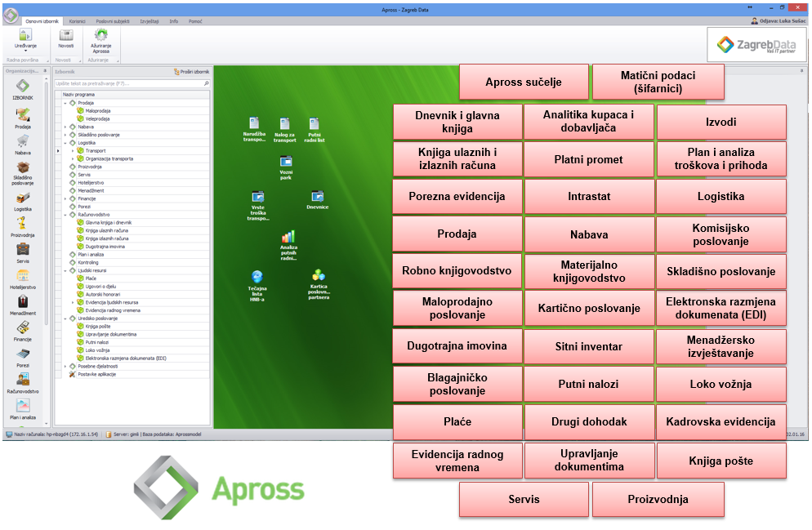Screen dimensions: 812x530
Task: Expand the Nabava tree node
Action: [x=65, y=127]
